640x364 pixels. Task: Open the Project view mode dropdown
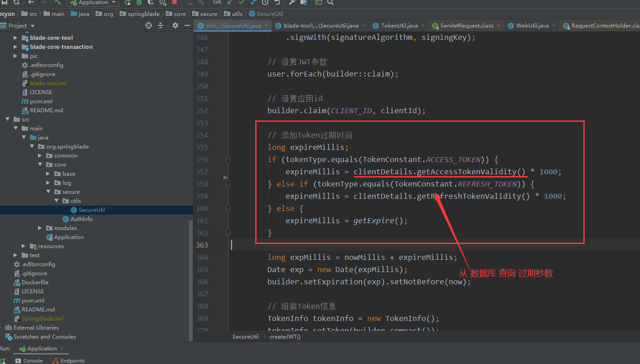coord(21,26)
